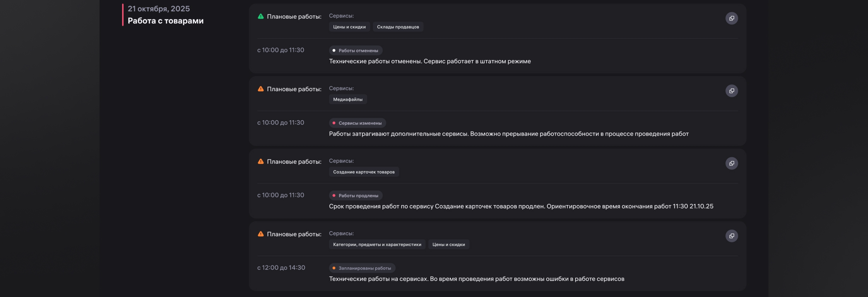868x297 pixels.
Task: Click the Запланированы работы status badge
Action: [x=362, y=268]
